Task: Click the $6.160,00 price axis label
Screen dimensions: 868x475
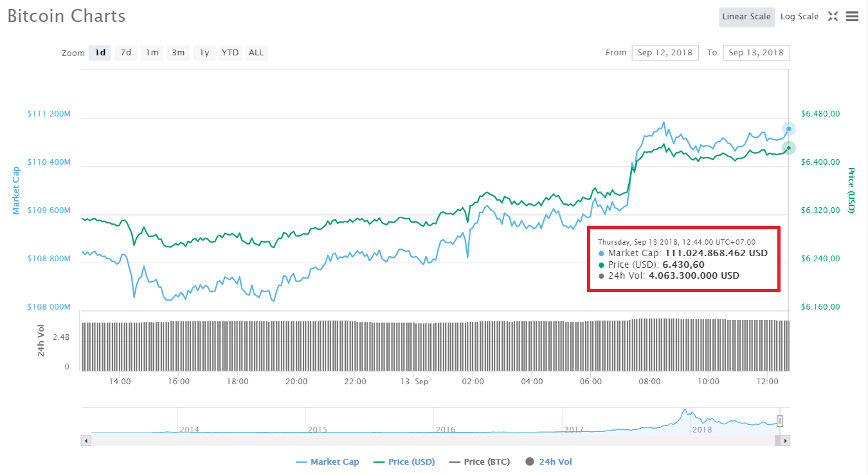Action: pyautogui.click(x=820, y=307)
